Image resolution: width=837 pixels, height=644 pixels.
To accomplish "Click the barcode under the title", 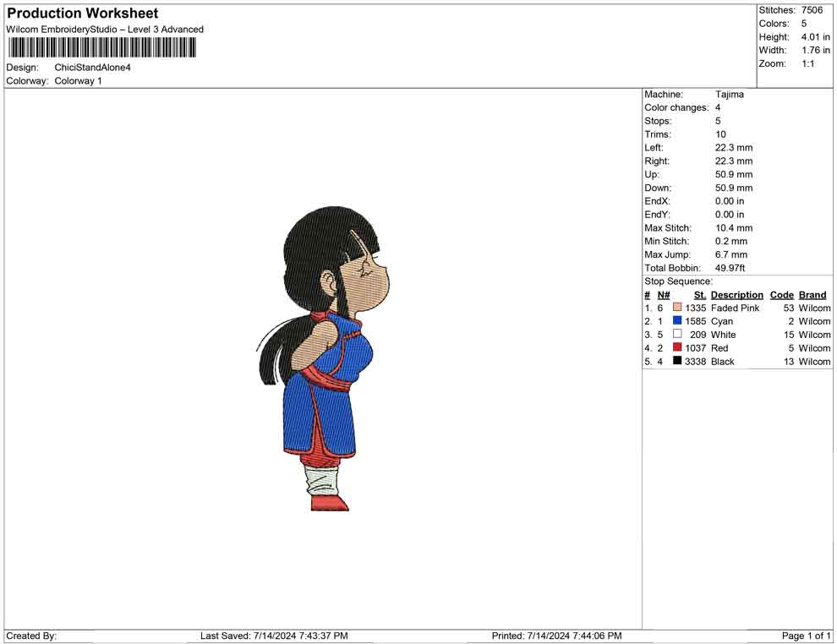I will (102, 48).
